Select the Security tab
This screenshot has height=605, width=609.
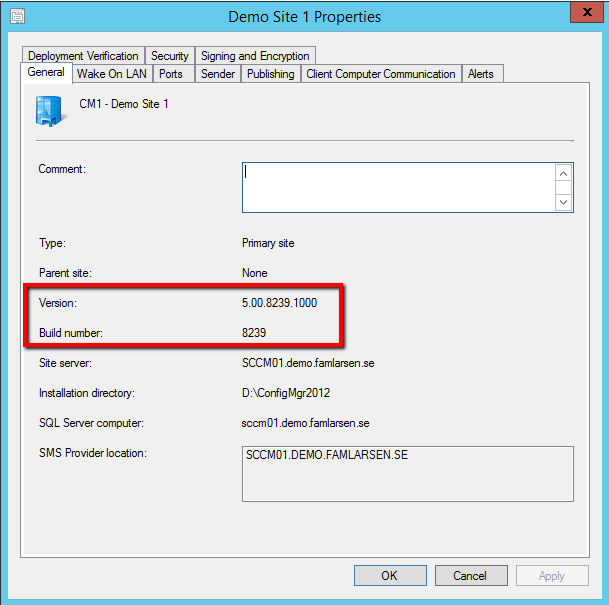click(170, 56)
